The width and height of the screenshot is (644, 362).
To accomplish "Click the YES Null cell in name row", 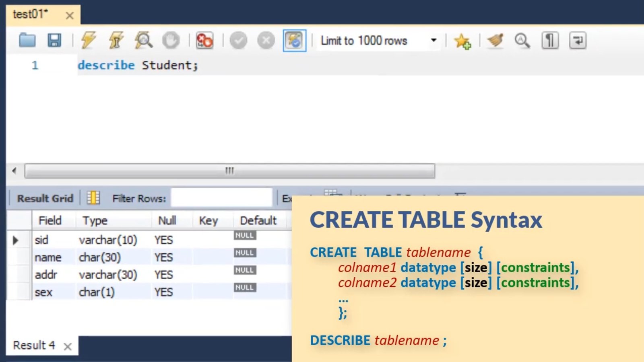I will click(x=172, y=257).
